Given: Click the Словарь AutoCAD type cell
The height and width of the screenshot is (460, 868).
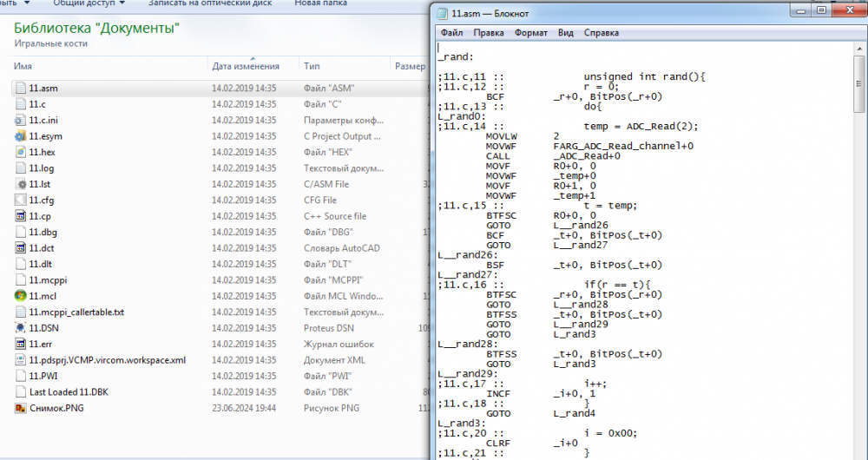Looking at the screenshot, I should click(341, 248).
